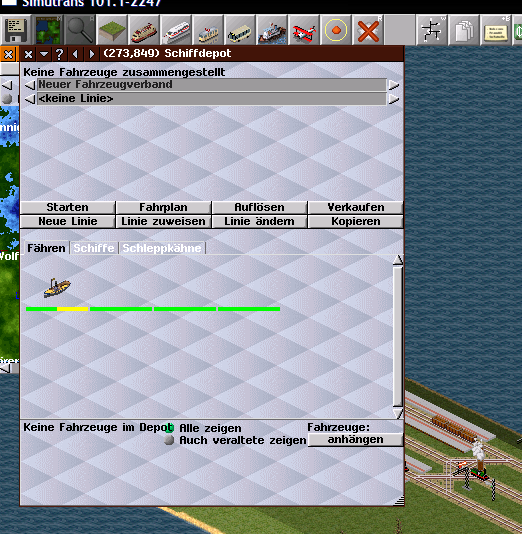This screenshot has width=522, height=534.
Task: Click the Linie zuweisen button
Action: coord(163,221)
